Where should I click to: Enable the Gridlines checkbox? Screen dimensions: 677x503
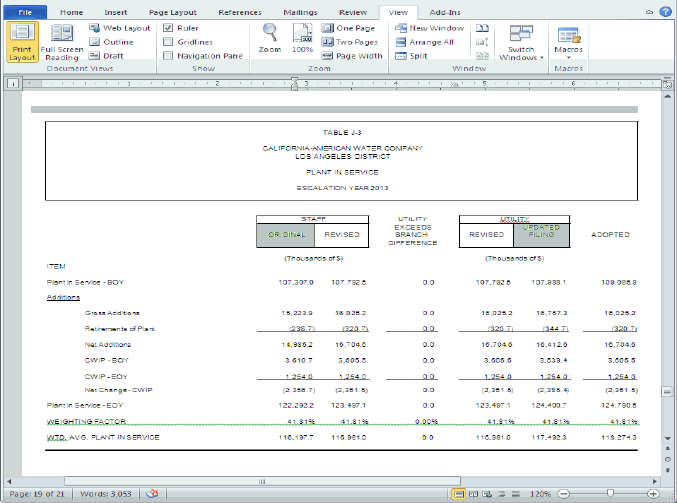[168, 42]
